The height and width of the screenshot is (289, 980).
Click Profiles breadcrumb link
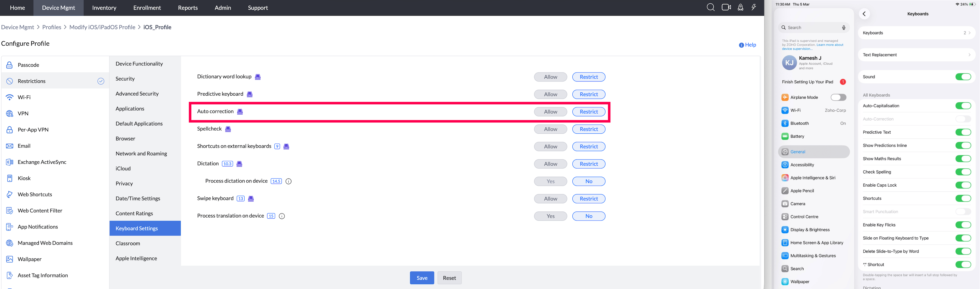pos(52,27)
